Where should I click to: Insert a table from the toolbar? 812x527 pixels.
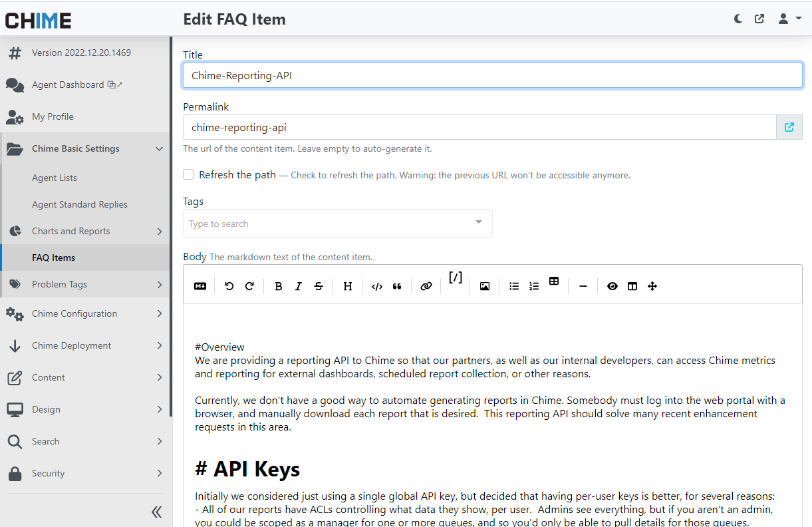coord(554,281)
